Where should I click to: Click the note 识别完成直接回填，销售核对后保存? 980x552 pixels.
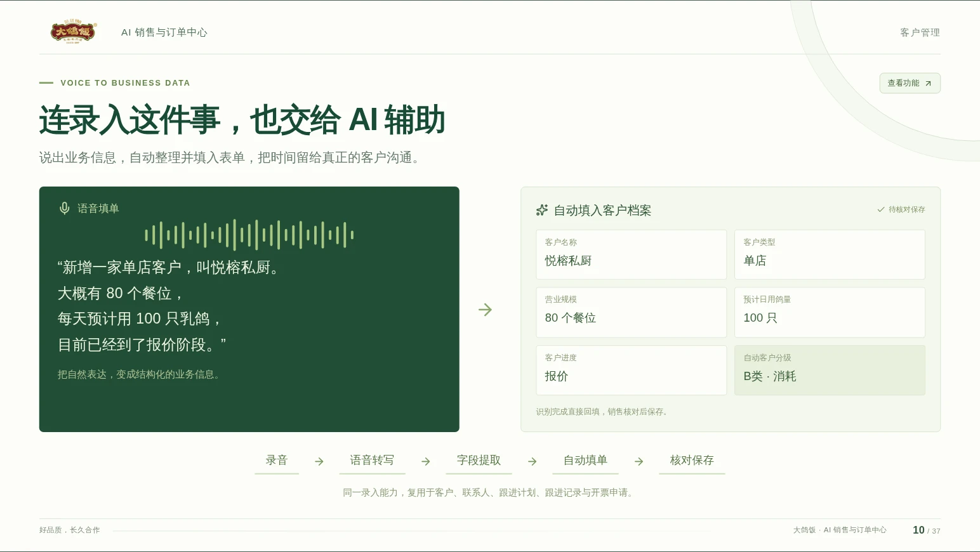tap(602, 412)
